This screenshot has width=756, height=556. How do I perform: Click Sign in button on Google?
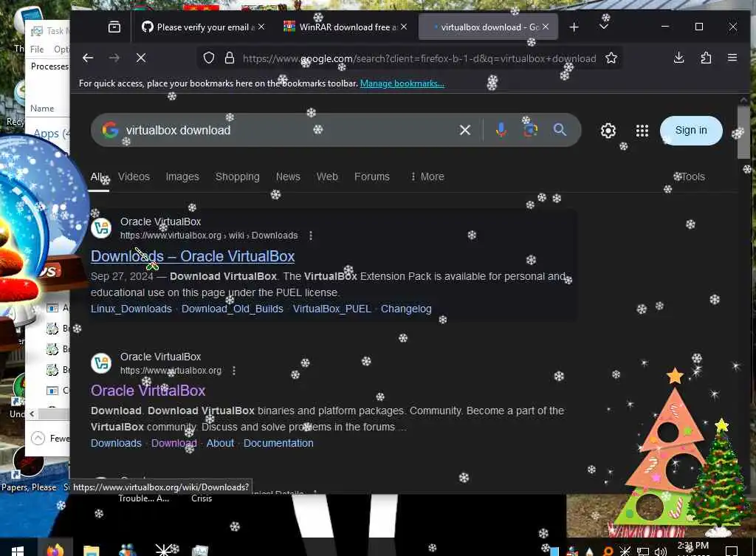coord(691,130)
